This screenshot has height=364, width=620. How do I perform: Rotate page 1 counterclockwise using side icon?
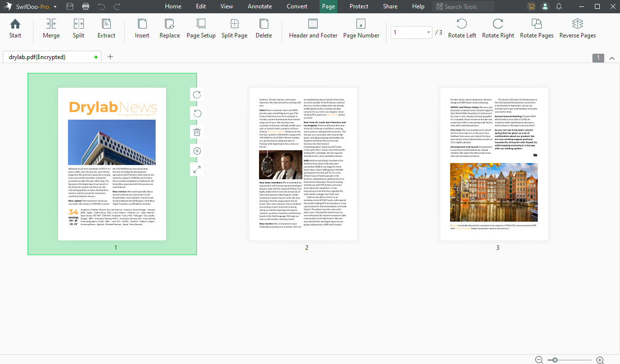[197, 113]
